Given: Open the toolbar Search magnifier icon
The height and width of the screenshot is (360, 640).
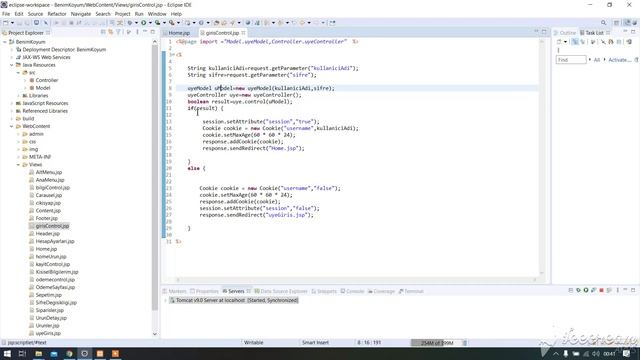Looking at the screenshot, I should [603, 23].
